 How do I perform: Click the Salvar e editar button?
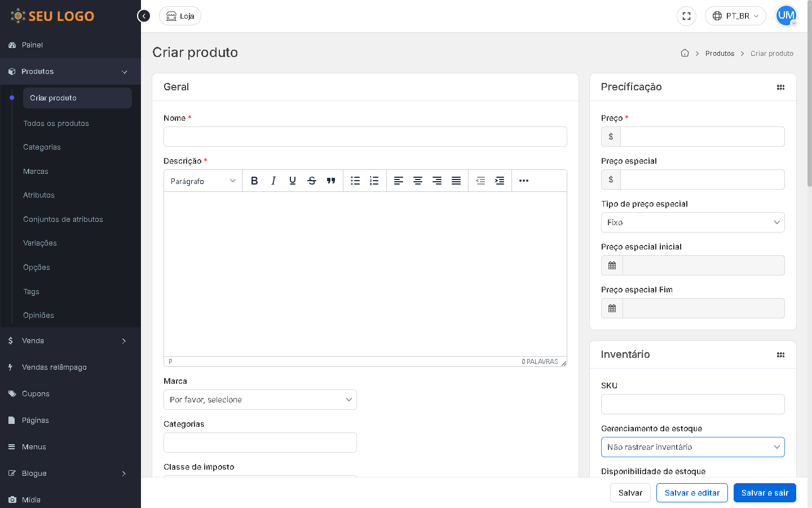click(692, 493)
